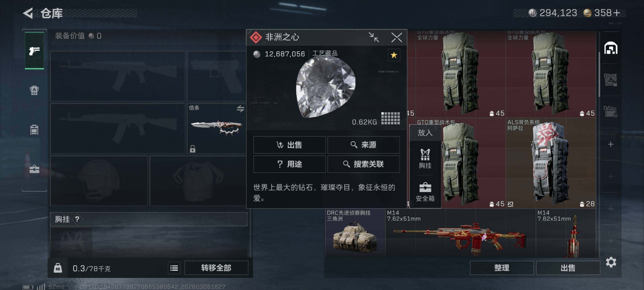The height and width of the screenshot is (290, 644).
Task: Collapse the 非洲之心 detail panel with arrows icon
Action: [374, 37]
